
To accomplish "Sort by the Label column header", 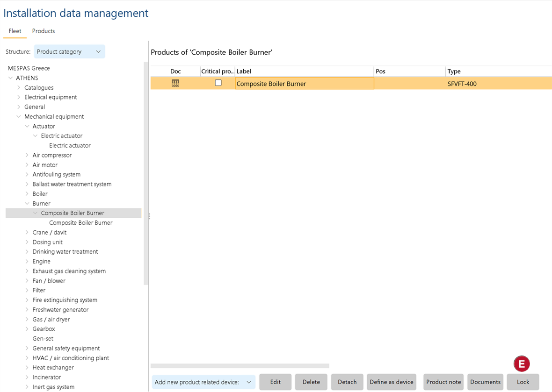I will tap(304, 71).
